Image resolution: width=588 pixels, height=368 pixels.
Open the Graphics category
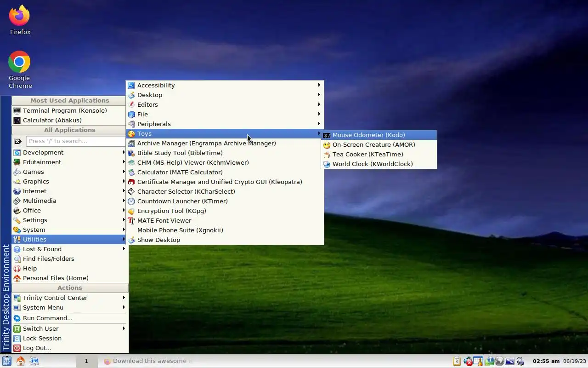[x=69, y=181]
